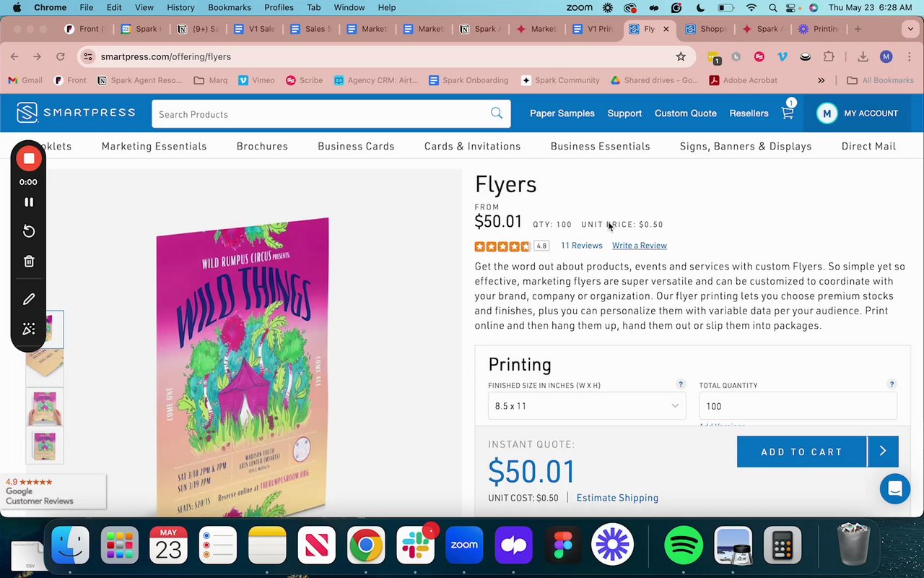Click the total quantity field

798,406
